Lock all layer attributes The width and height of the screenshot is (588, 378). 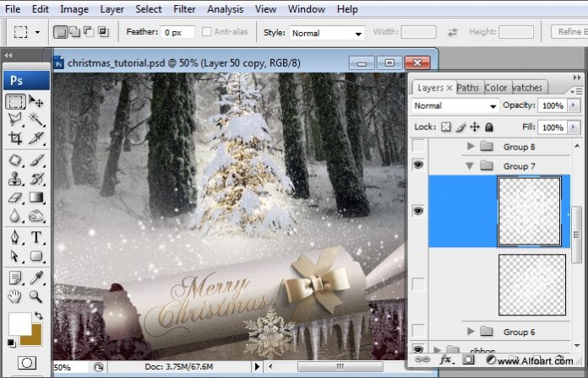pos(489,127)
